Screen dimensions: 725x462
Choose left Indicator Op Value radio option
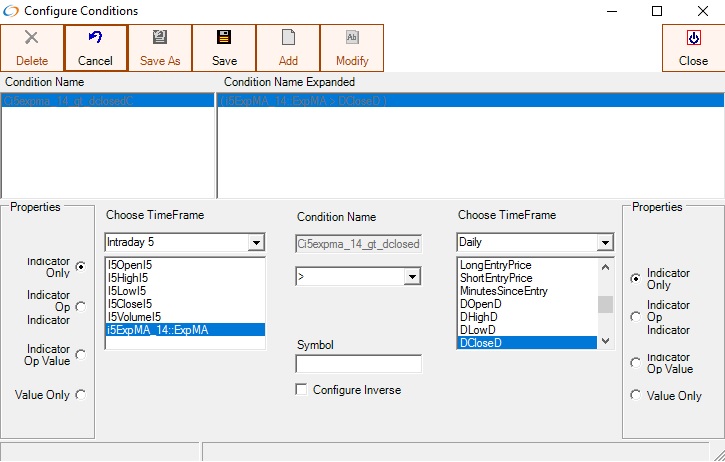(x=81, y=354)
